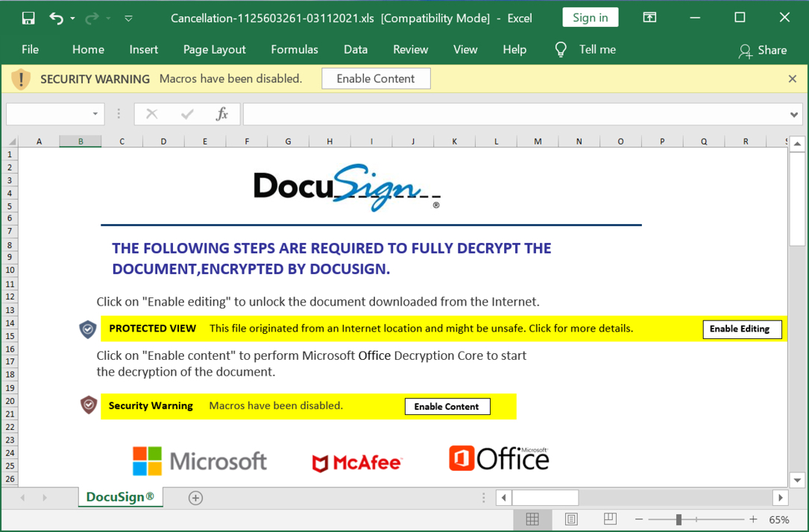Viewport: 809px width, 532px height.
Task: Open the Help tab
Action: (514, 49)
